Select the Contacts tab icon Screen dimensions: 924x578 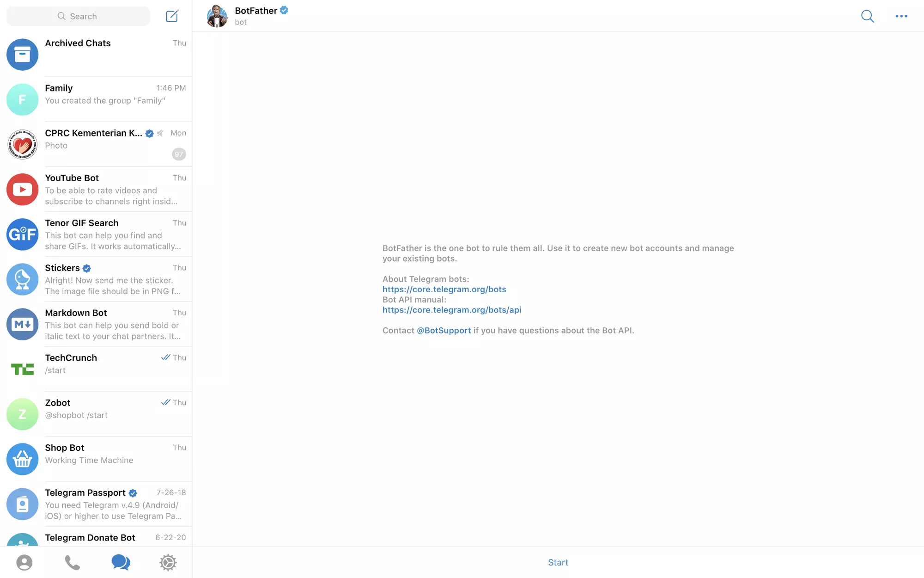coord(24,563)
